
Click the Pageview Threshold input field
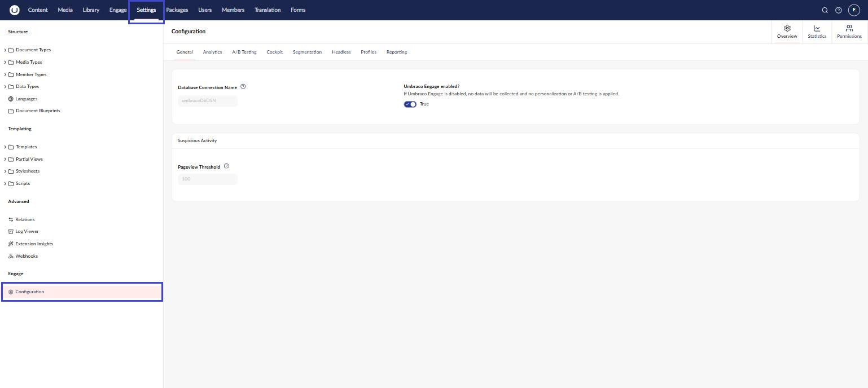pyautogui.click(x=208, y=179)
